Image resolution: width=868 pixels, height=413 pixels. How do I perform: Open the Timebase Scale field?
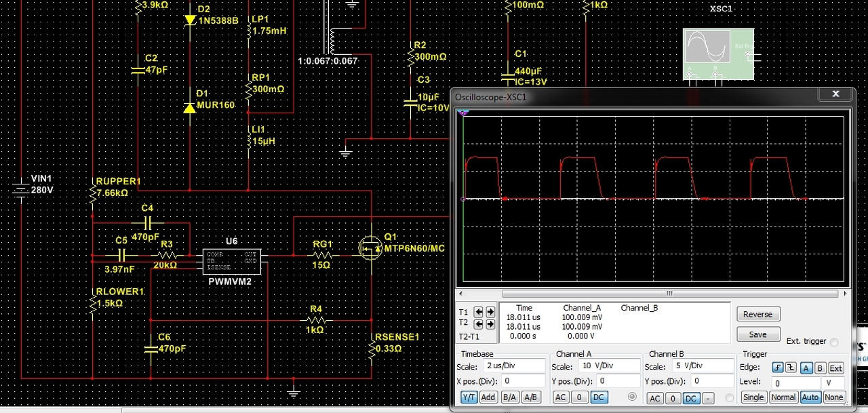(515, 366)
